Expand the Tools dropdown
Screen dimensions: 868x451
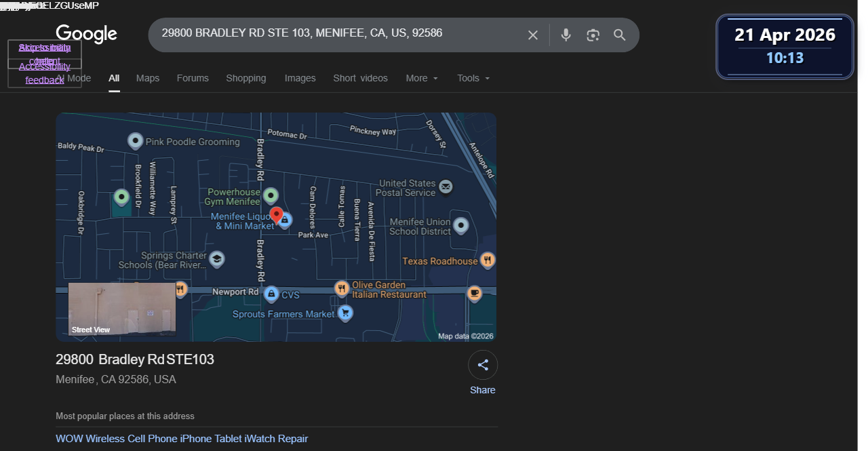coord(473,78)
